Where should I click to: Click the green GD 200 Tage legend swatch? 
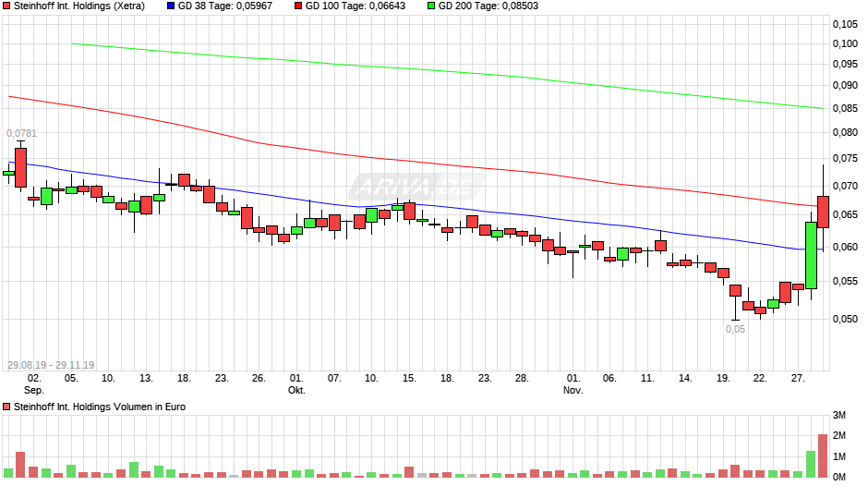[431, 6]
